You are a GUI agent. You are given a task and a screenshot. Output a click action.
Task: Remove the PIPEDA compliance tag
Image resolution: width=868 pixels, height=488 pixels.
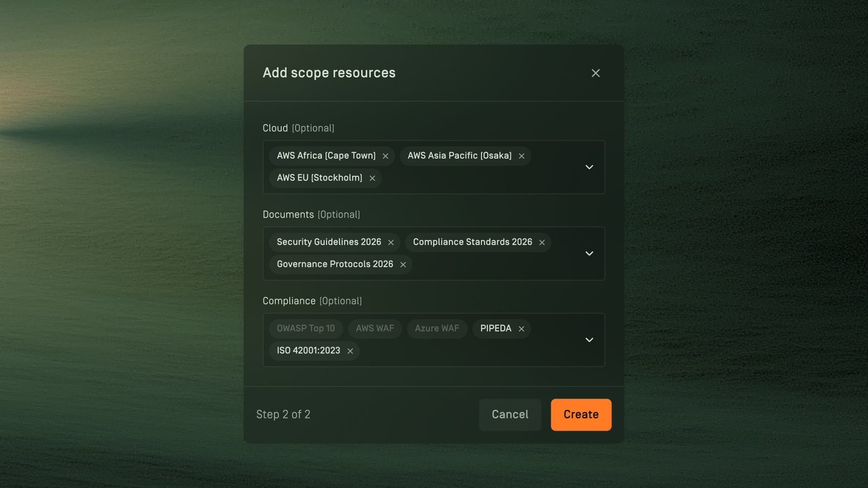point(522,329)
